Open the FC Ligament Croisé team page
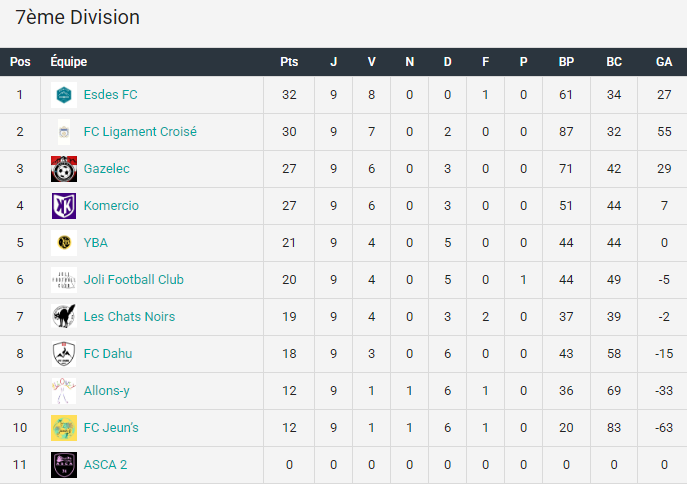This screenshot has height=485, width=687. (140, 132)
